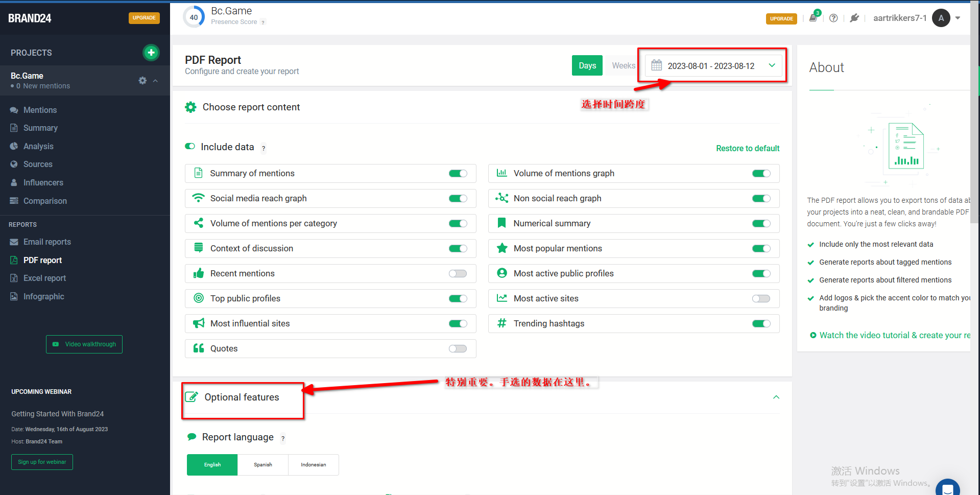This screenshot has height=495, width=980.
Task: Toggle Most popular mentions
Action: click(x=761, y=249)
